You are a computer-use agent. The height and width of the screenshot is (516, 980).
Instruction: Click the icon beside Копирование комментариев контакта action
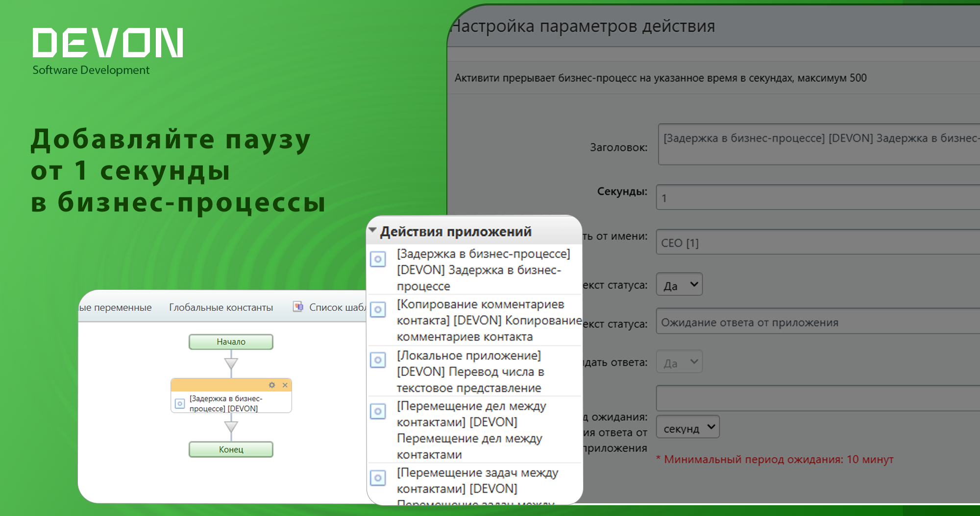click(x=378, y=309)
